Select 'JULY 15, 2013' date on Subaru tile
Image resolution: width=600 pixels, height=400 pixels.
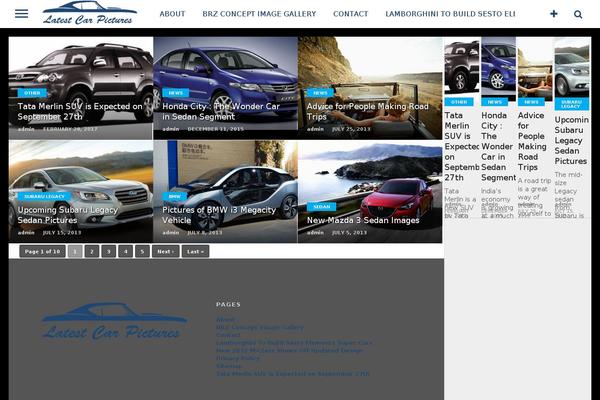click(62, 232)
